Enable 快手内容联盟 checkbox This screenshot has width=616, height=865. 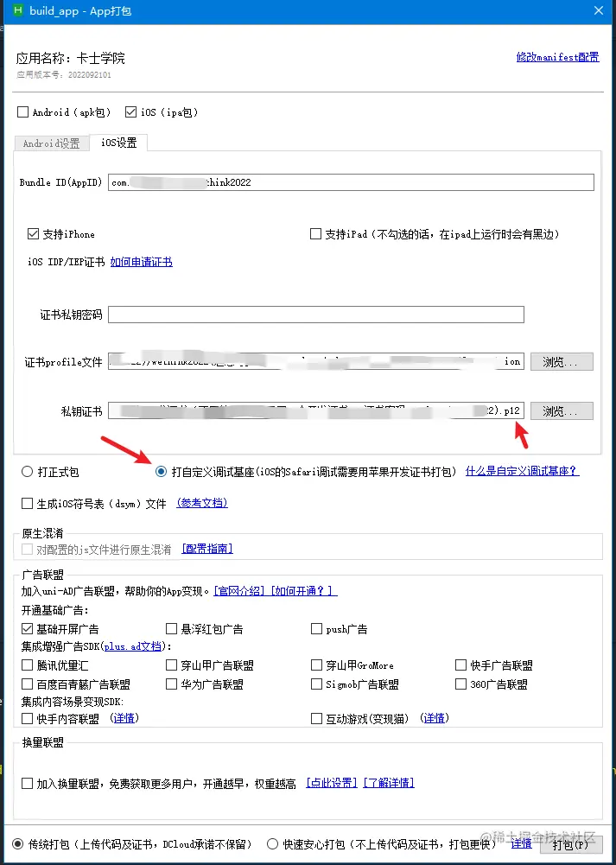(27, 718)
